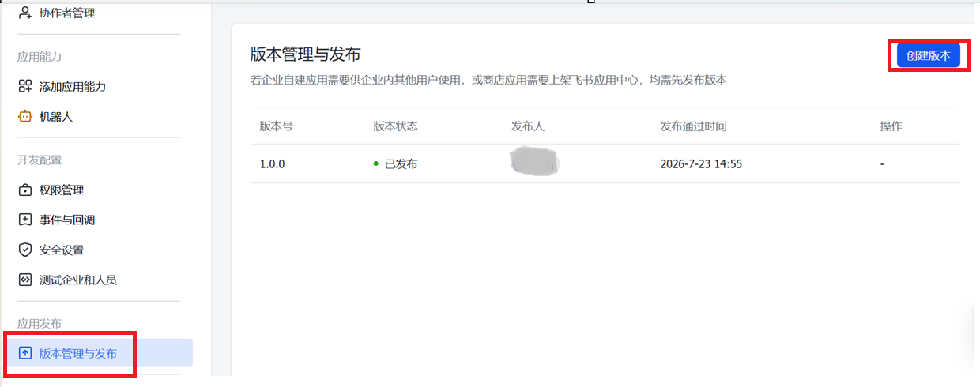Image resolution: width=980 pixels, height=387 pixels.
Task: Click the 权限管理 lock icon
Action: [x=25, y=190]
